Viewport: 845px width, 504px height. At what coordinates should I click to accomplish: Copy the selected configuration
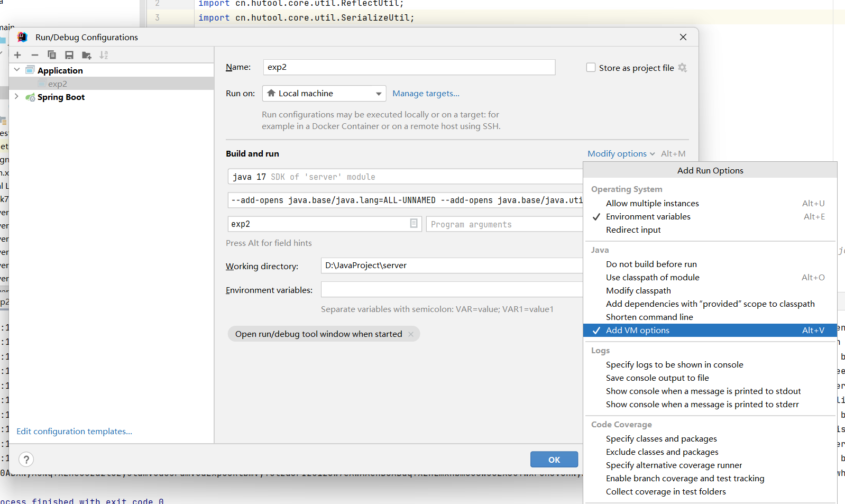coord(52,55)
